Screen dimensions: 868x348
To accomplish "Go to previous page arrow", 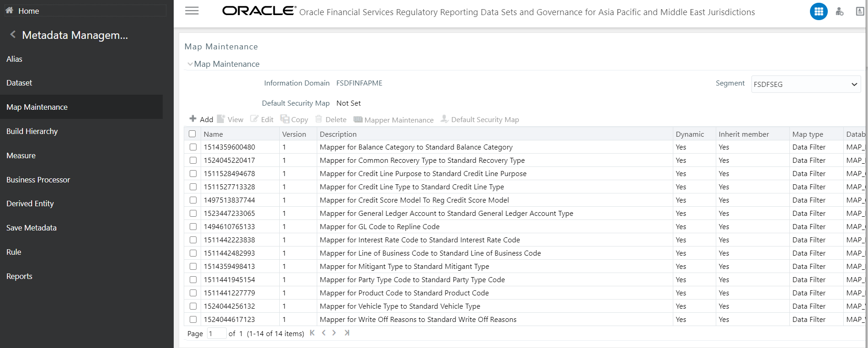I will click(x=324, y=333).
